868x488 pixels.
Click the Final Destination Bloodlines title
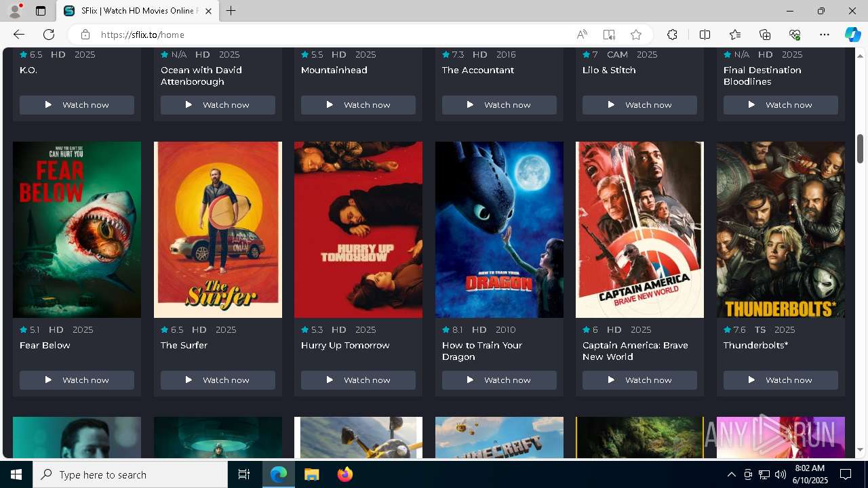coord(762,75)
